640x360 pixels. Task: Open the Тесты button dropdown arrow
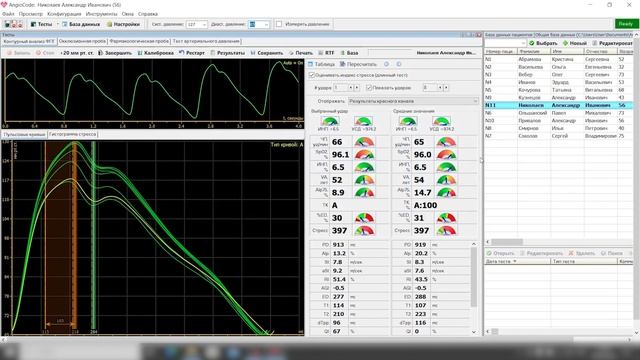coord(58,24)
